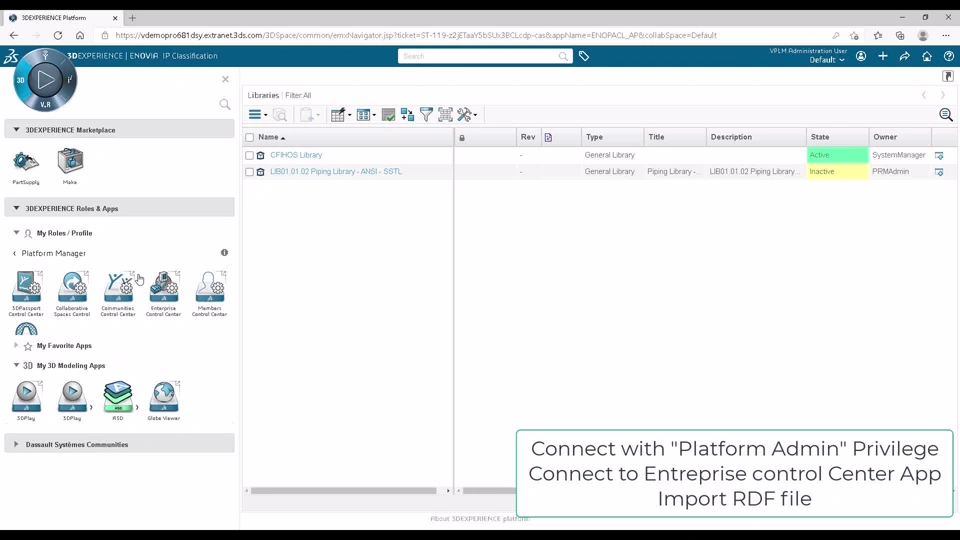The height and width of the screenshot is (540, 960).
Task: Open the user profile icon in top bar
Action: pyautogui.click(x=861, y=56)
